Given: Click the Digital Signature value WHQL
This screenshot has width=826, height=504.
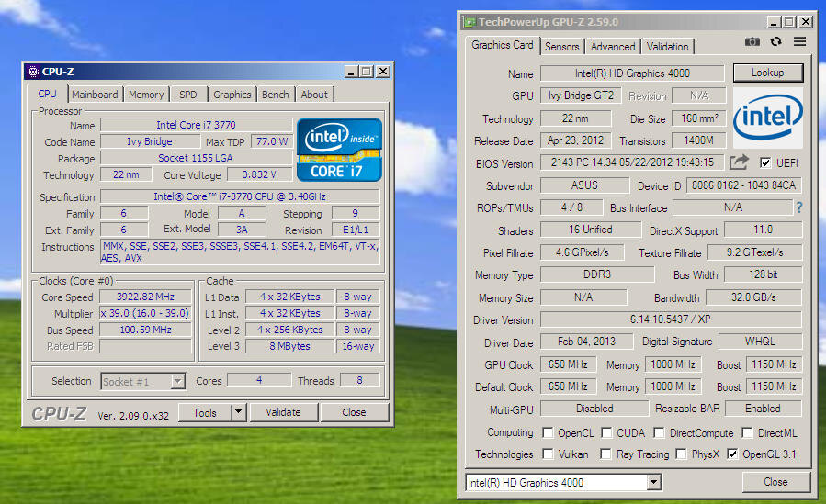Looking at the screenshot, I should pyautogui.click(x=760, y=342).
